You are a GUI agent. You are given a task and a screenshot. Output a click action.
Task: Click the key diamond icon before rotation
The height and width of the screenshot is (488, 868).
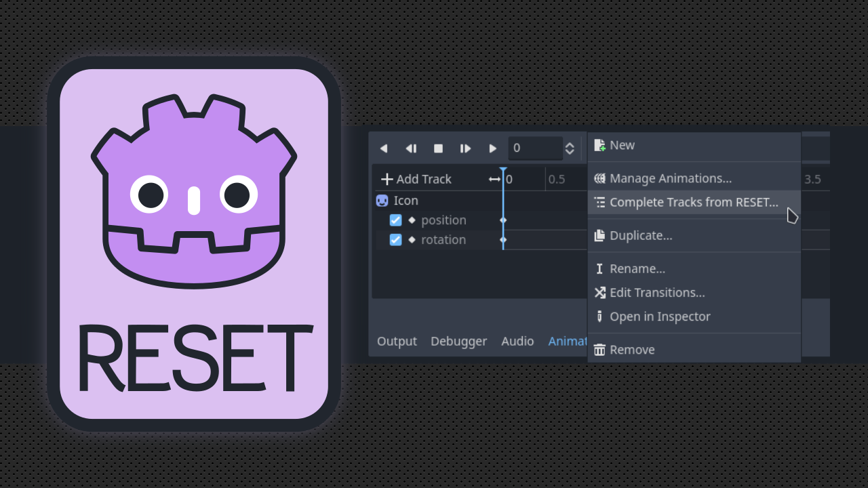412,240
